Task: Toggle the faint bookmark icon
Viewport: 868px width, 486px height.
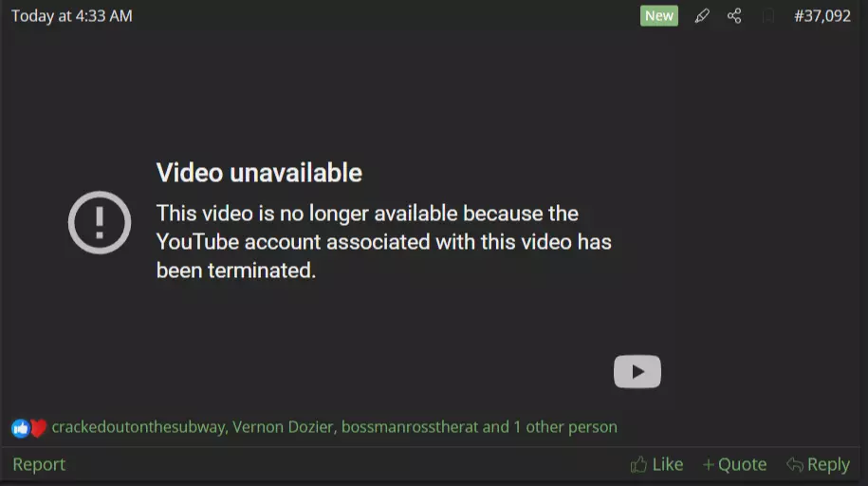Action: pyautogui.click(x=768, y=16)
